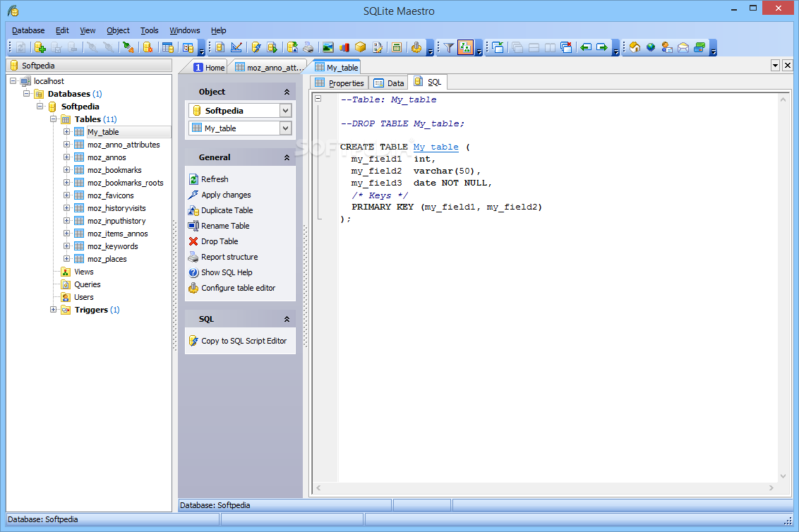
Task: Open the My_table dropdown in Object panel
Action: [x=285, y=128]
